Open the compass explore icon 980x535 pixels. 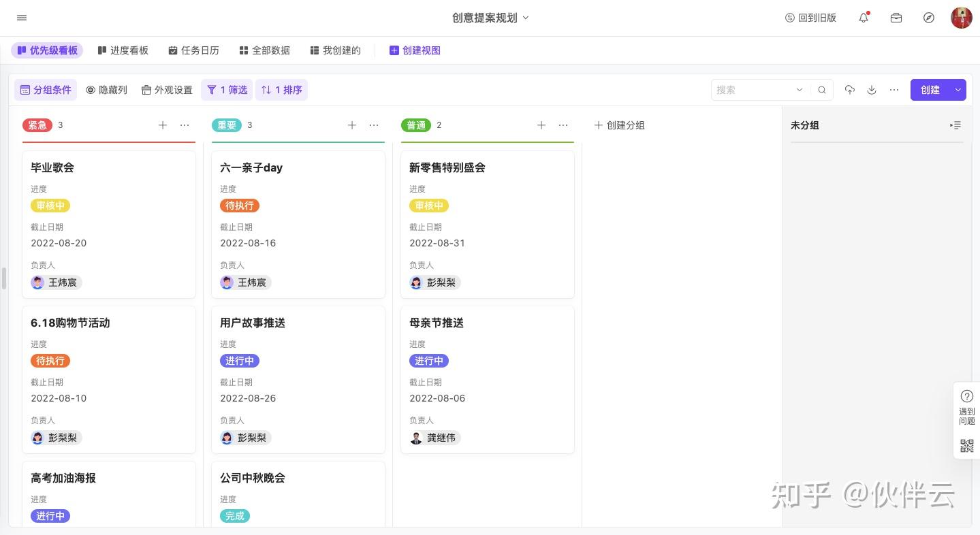pyautogui.click(x=929, y=18)
